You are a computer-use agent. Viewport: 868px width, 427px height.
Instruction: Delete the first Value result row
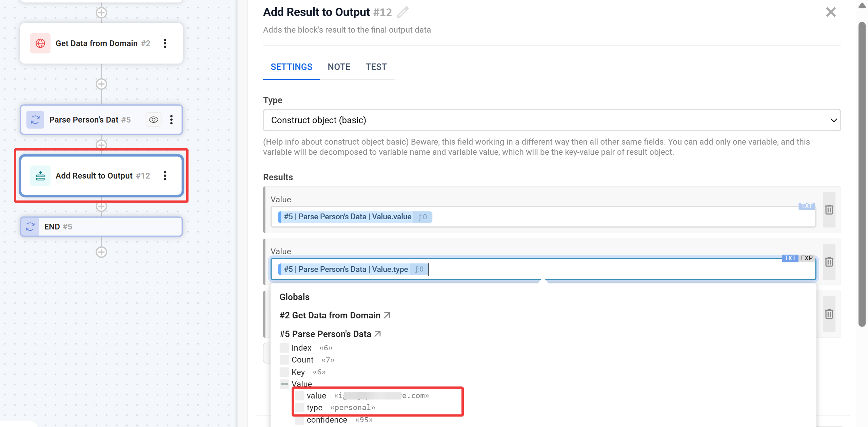(829, 210)
